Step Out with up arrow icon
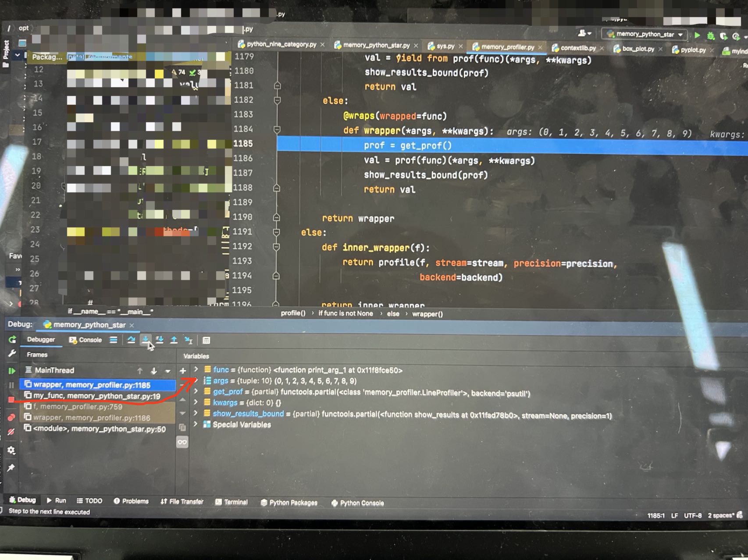Screen dimensions: 748x560 coord(174,340)
